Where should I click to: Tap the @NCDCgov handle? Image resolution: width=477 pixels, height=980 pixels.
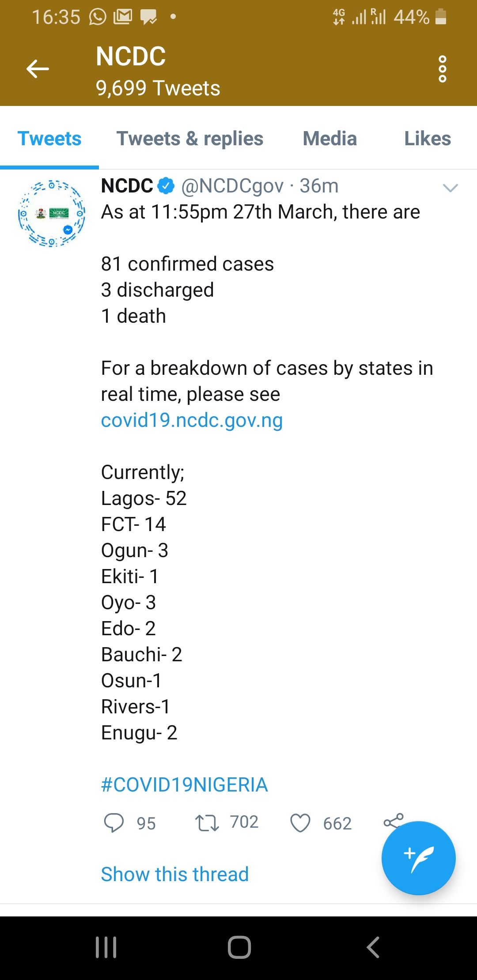click(232, 186)
